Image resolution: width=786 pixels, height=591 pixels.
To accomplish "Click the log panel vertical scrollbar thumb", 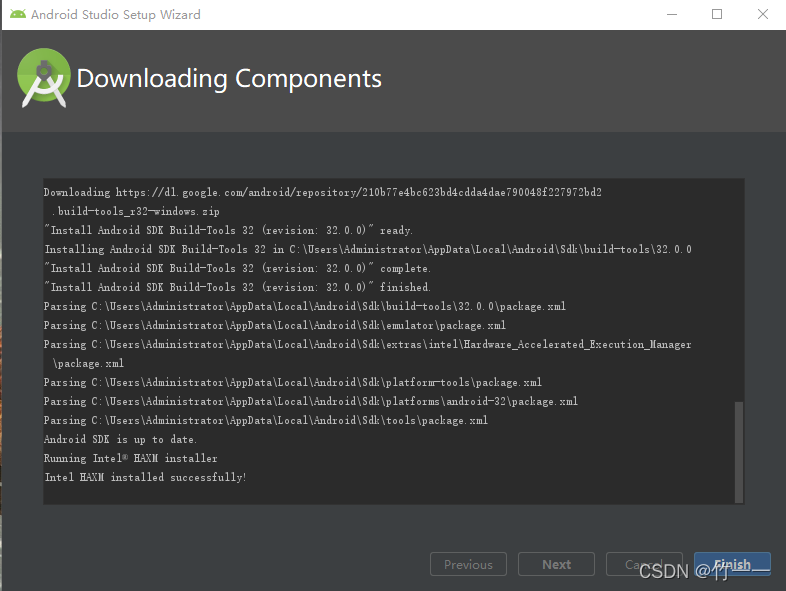I will [x=738, y=451].
